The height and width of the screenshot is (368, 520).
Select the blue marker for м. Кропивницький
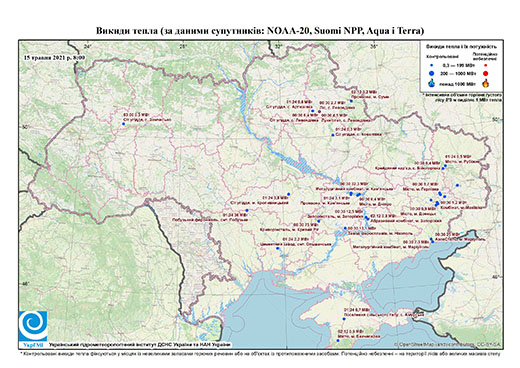point(289,194)
